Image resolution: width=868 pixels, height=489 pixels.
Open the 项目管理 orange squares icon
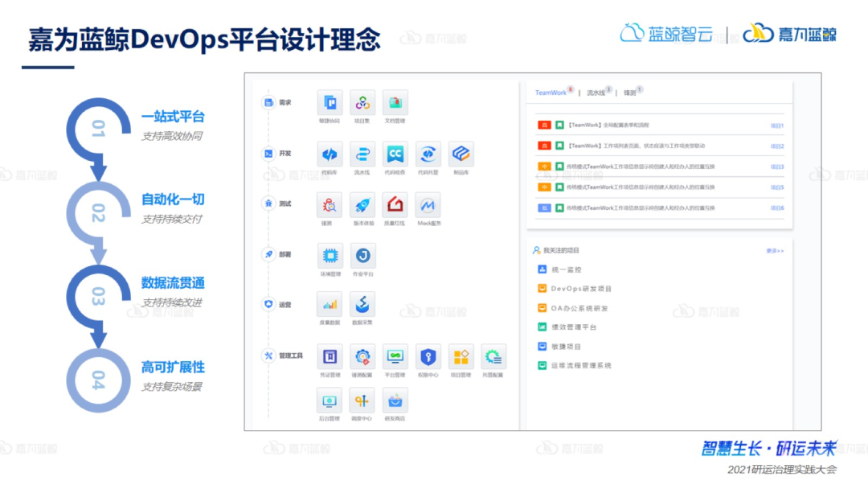coord(461,356)
